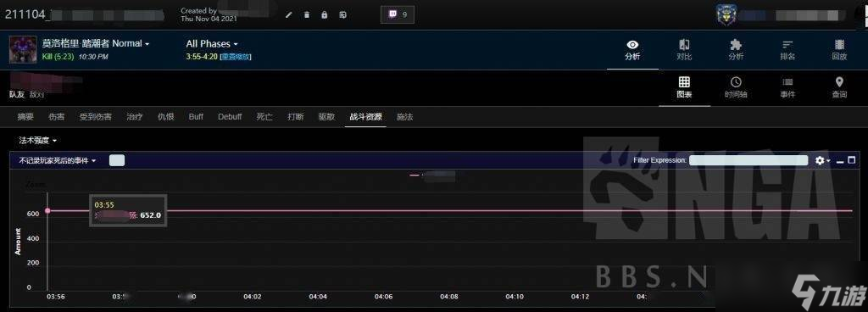This screenshot has height=312, width=868.
Task: Switch to the 施法 tab
Action: [404, 117]
